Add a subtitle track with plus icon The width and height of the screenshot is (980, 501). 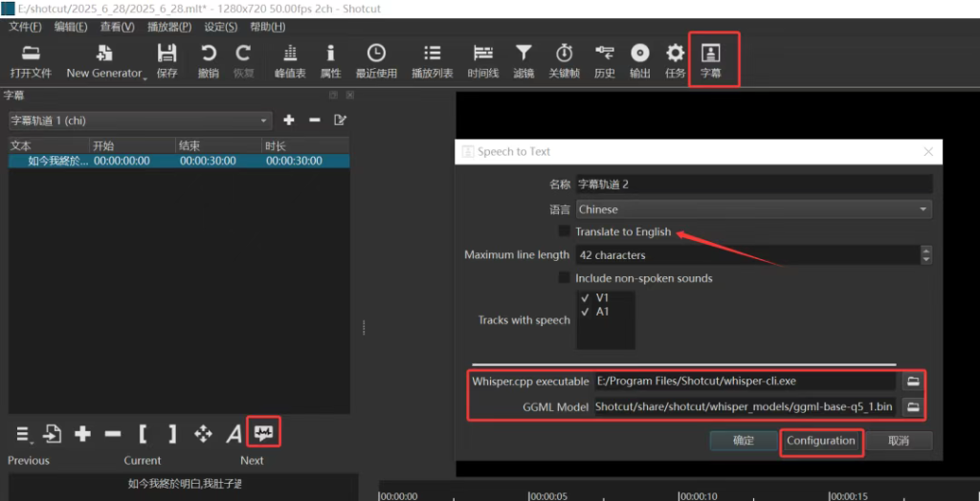pyautogui.click(x=289, y=120)
